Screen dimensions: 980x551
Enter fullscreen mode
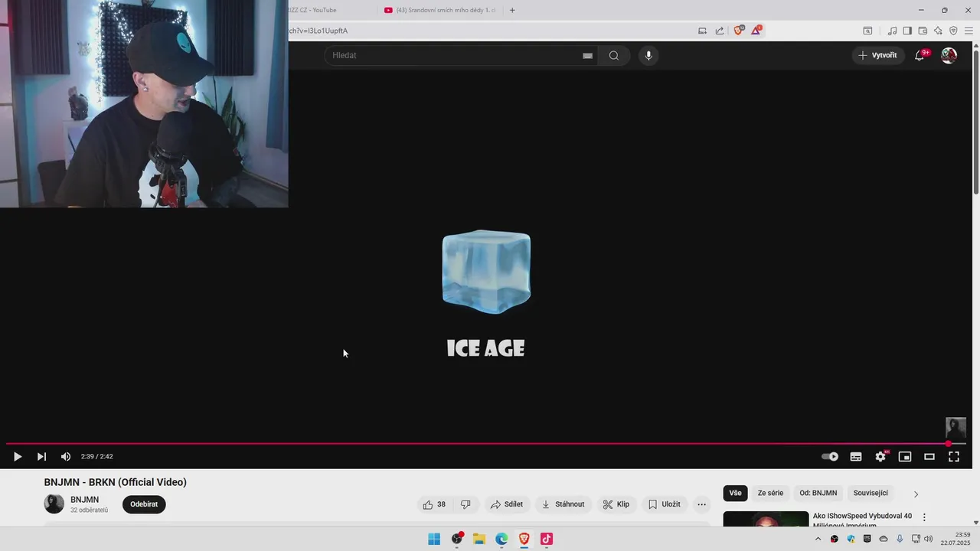tap(954, 457)
